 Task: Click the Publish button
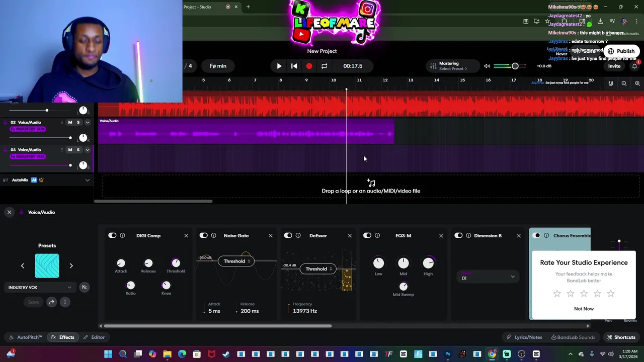[x=621, y=51]
